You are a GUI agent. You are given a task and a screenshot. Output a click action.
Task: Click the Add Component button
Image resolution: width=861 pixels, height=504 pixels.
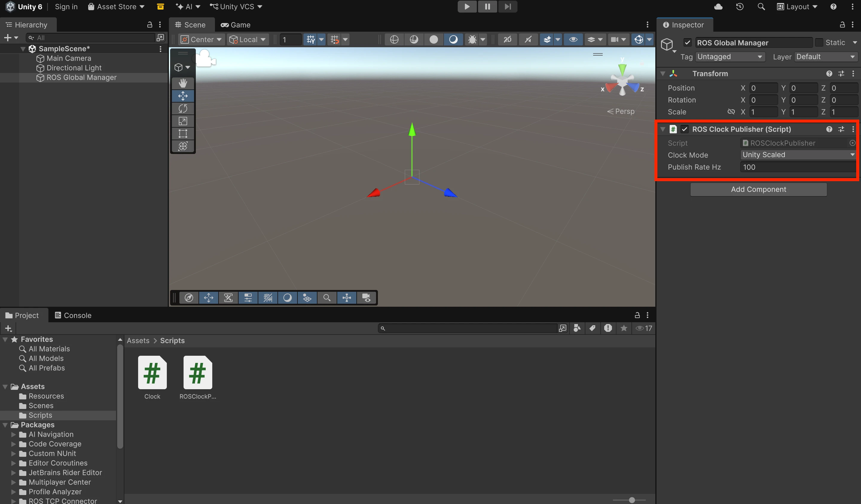tap(758, 189)
